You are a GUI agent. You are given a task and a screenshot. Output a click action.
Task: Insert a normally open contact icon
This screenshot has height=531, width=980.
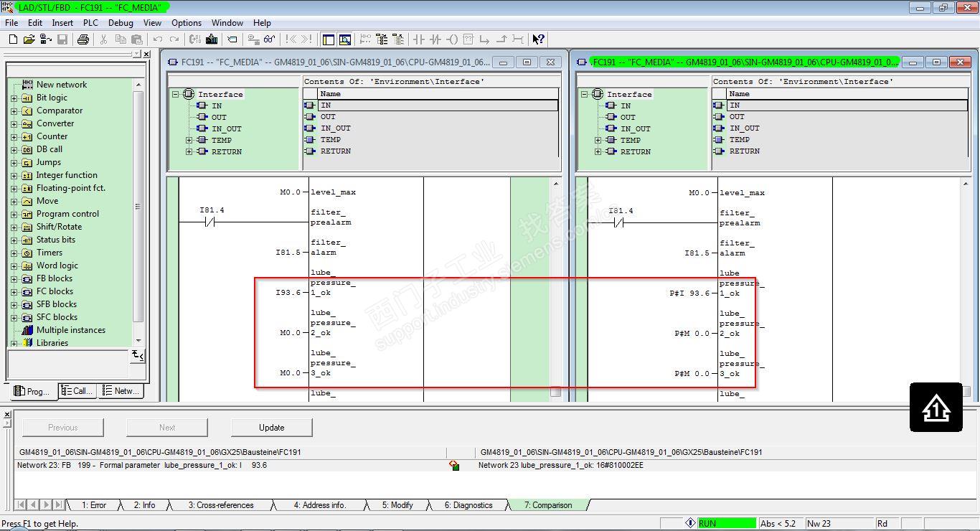[419, 39]
